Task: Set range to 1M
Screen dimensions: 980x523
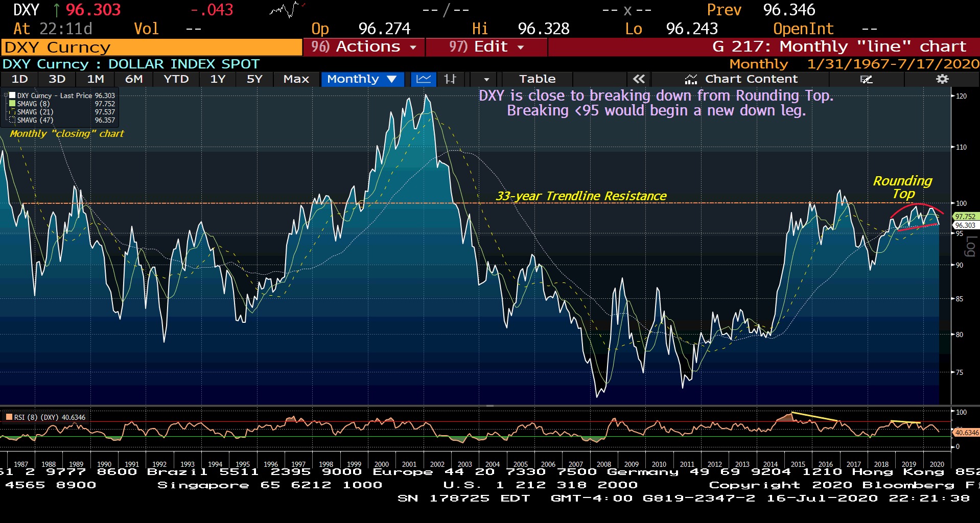Action: (95, 79)
